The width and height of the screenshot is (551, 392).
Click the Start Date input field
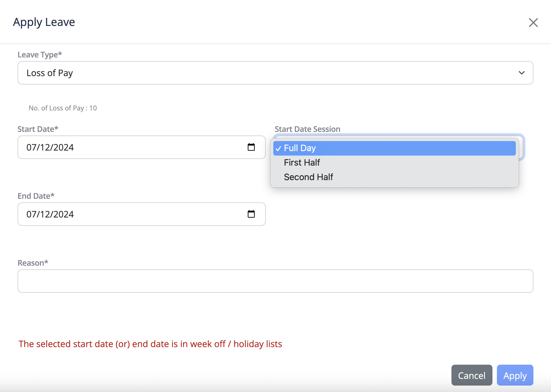point(131,147)
